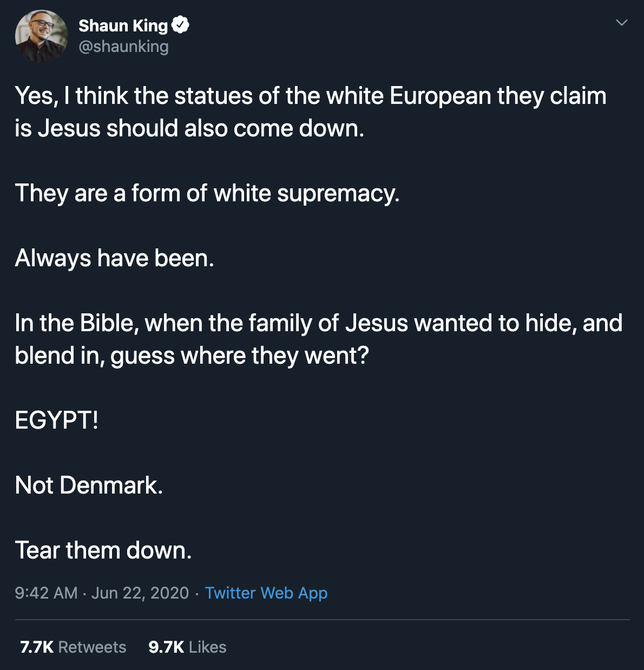Image resolution: width=644 pixels, height=670 pixels.
Task: Open the Twitter Web App source link
Action: coord(266,593)
